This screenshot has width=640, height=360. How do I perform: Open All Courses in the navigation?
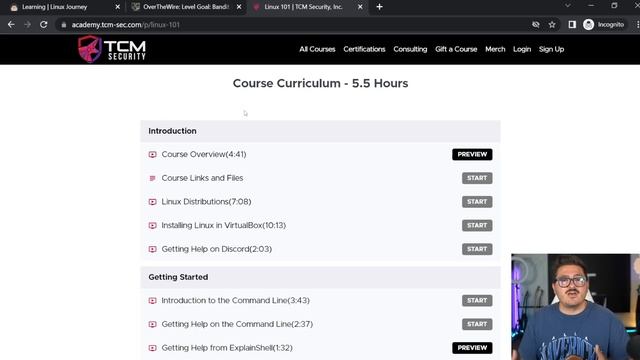(x=317, y=49)
